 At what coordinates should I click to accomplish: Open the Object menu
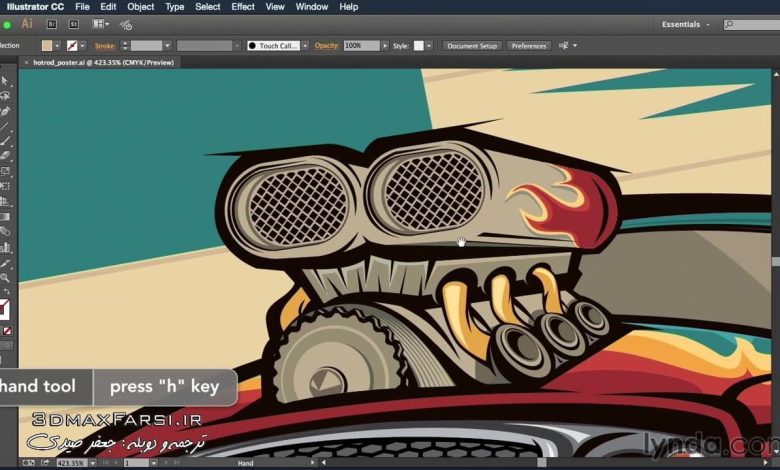[141, 7]
